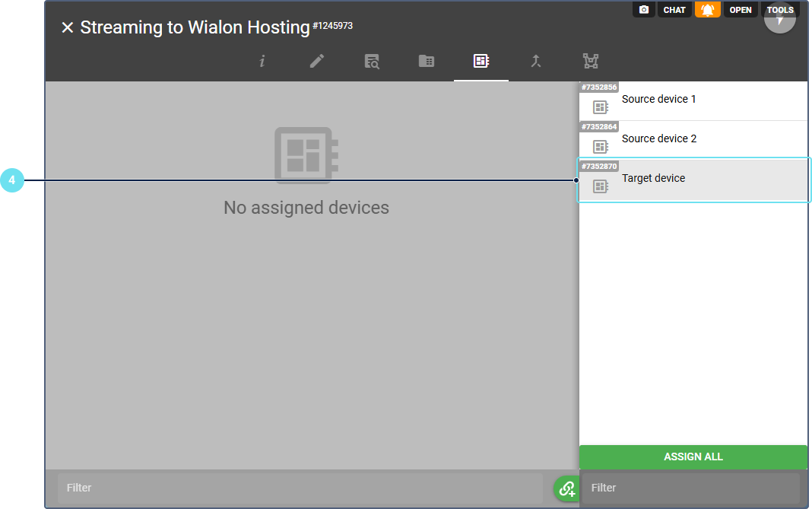Close the Streaming to Wialon Hosting panel
The height and width of the screenshot is (509, 812).
click(68, 28)
